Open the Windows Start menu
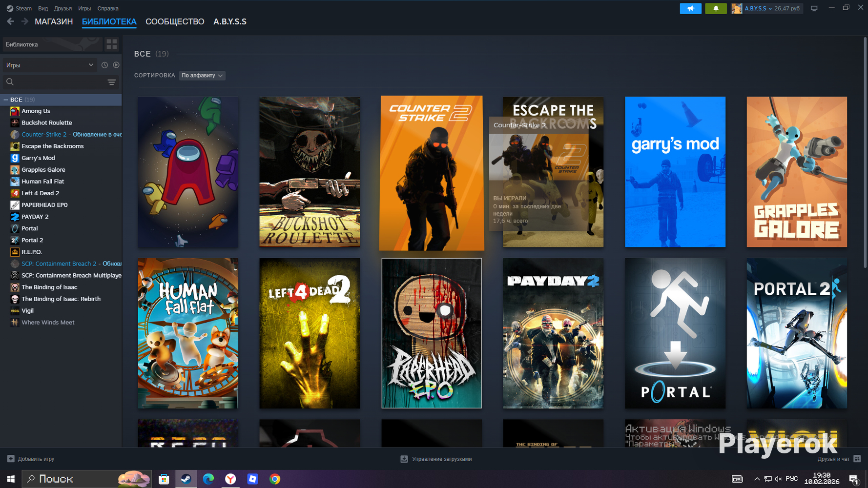This screenshot has width=868, height=488. (11, 479)
